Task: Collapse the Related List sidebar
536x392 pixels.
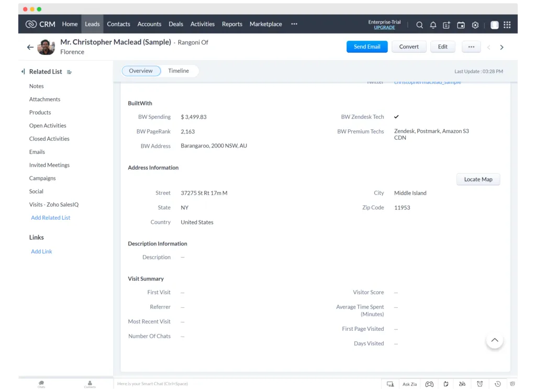Action: tap(23, 72)
